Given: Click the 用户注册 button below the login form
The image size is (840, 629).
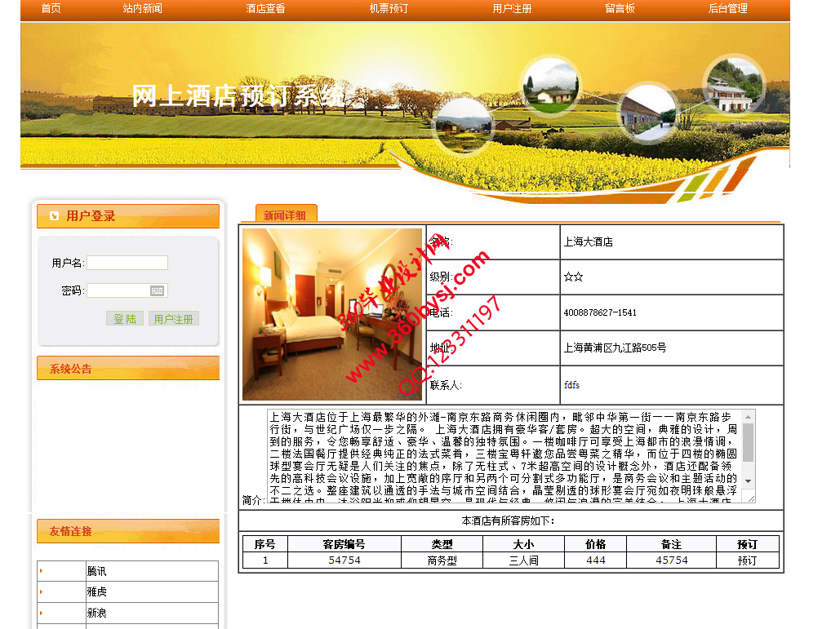Looking at the screenshot, I should point(174,319).
